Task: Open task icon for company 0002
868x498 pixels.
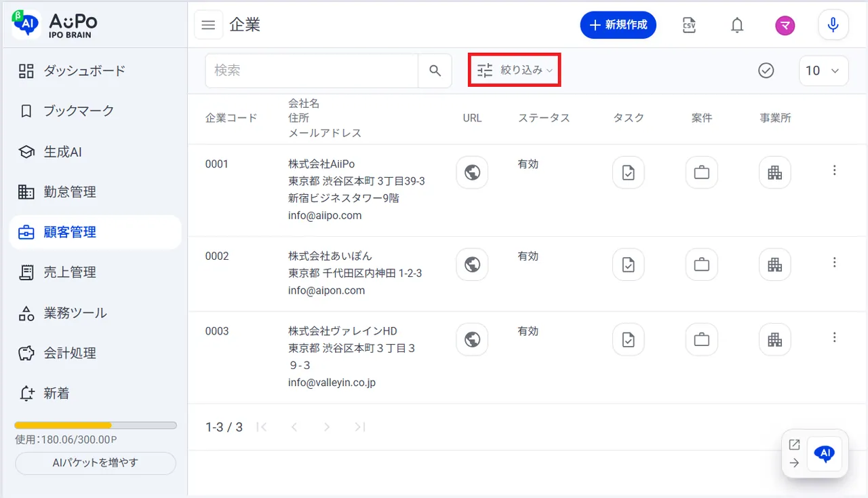Action: [629, 265]
